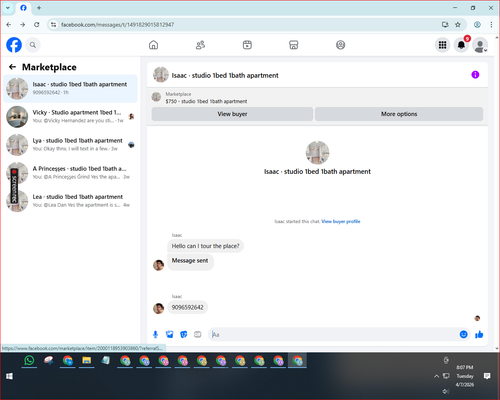Screen dimensions: 500x400
Task: Click View buyer button
Action: coord(232,114)
